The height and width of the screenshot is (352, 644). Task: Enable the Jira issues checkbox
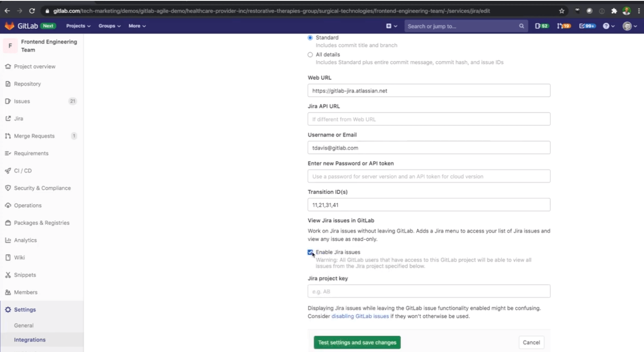(x=310, y=252)
